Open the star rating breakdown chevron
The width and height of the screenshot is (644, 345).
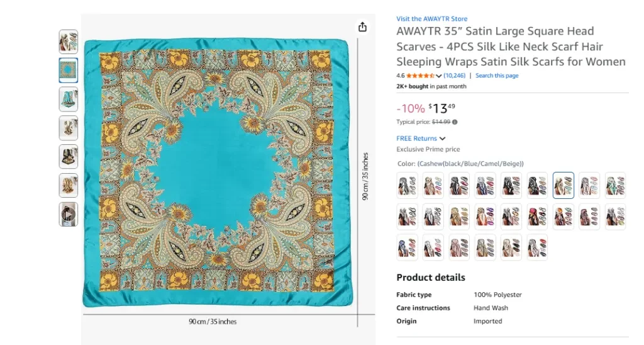(x=438, y=76)
